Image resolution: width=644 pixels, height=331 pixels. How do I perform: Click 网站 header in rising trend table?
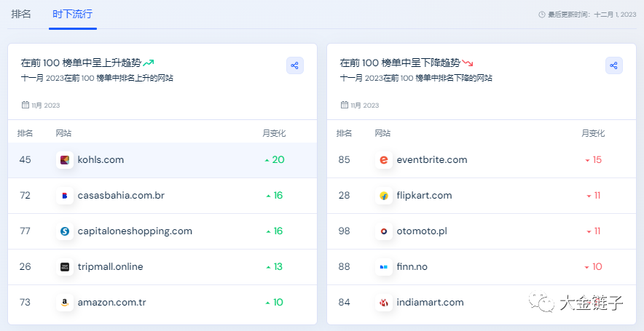(63, 133)
